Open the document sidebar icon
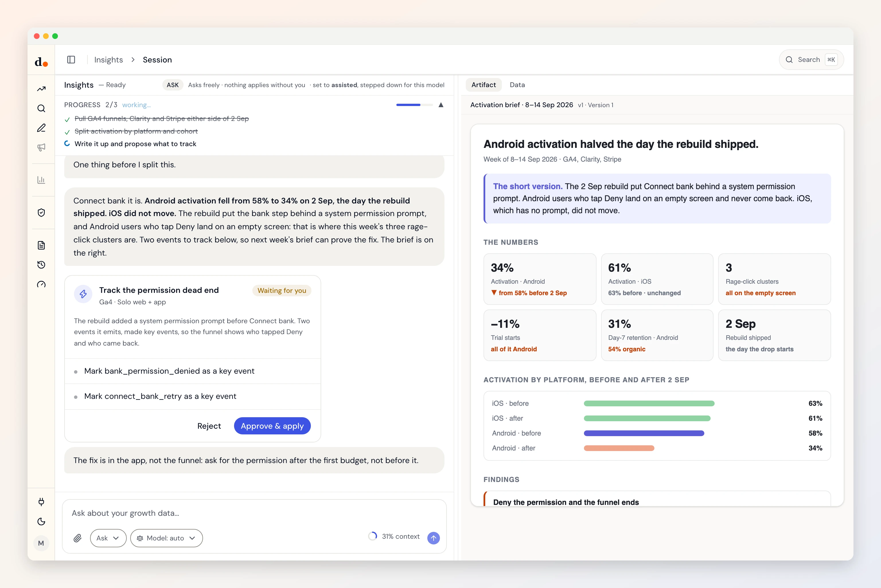This screenshot has width=881, height=588. [41, 245]
